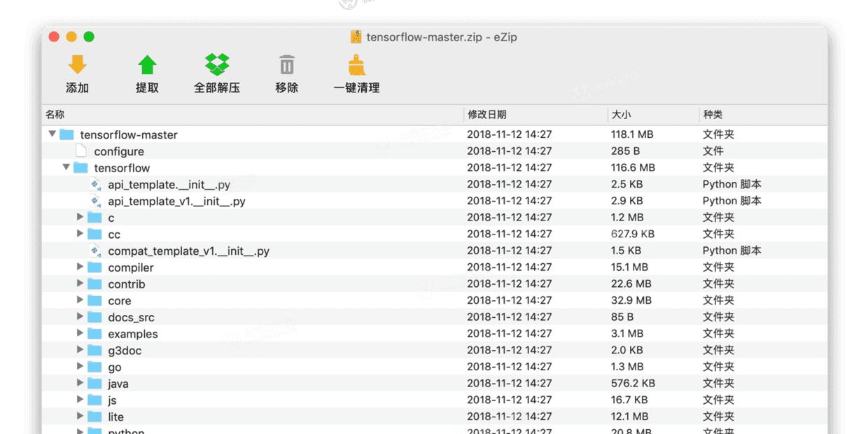Click the docs_src folder name
The image size is (868, 434).
point(131,317)
